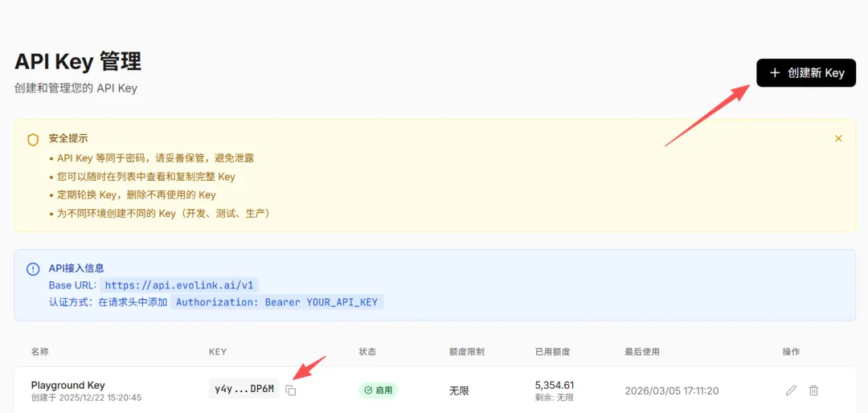Click the masked key y4y...DP6M
This screenshot has width=868, height=413.
coord(244,389)
